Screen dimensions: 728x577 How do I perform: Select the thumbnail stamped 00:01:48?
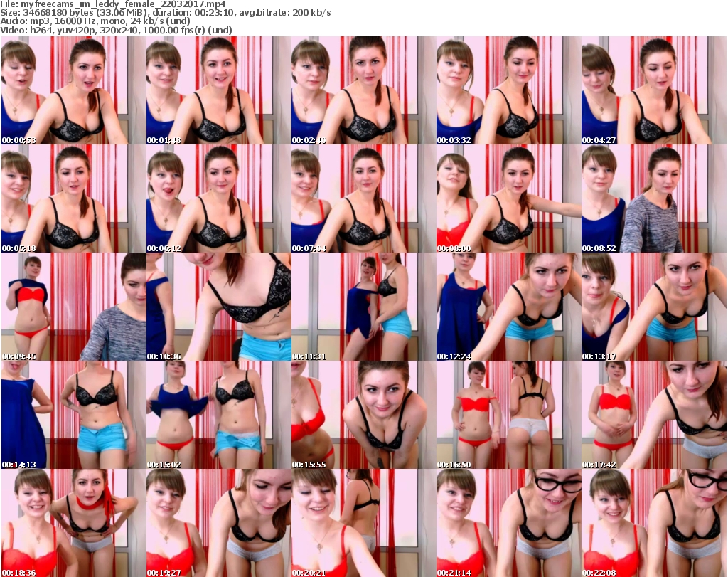click(219, 90)
